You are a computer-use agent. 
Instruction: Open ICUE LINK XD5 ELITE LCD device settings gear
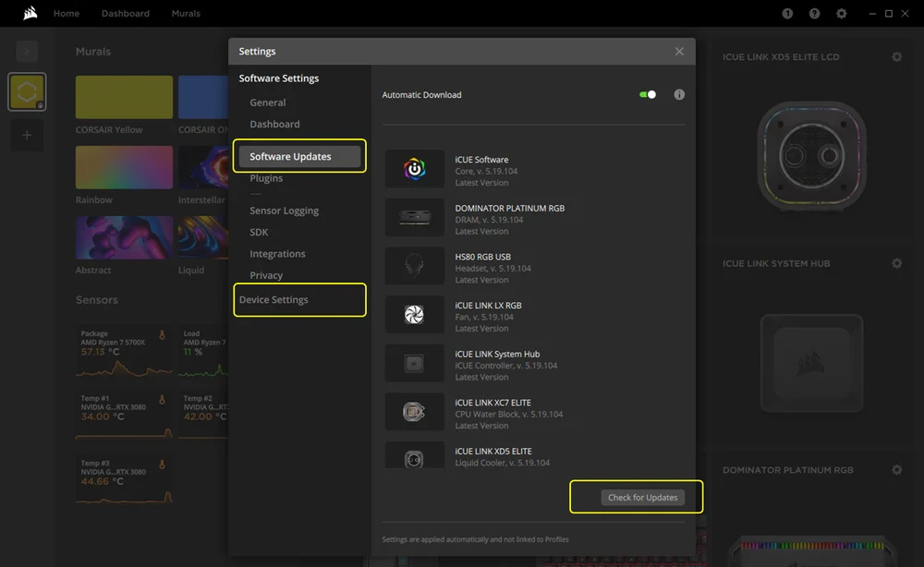896,56
